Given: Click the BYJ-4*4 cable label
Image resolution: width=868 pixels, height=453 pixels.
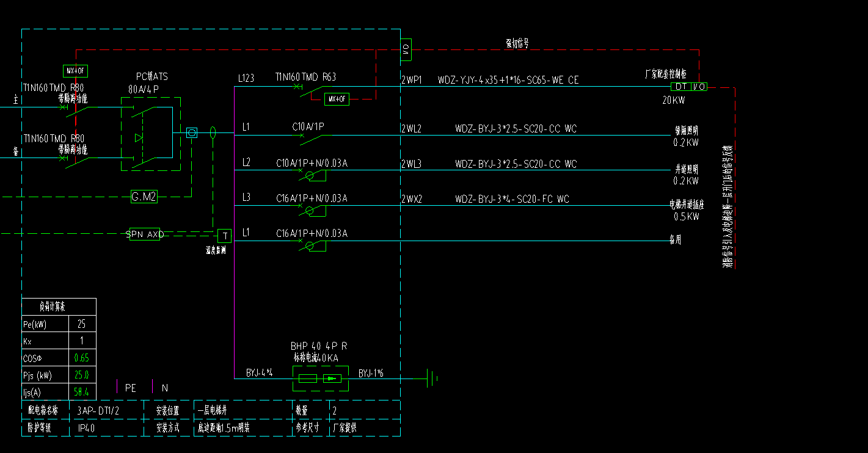Looking at the screenshot, I should point(259,372).
